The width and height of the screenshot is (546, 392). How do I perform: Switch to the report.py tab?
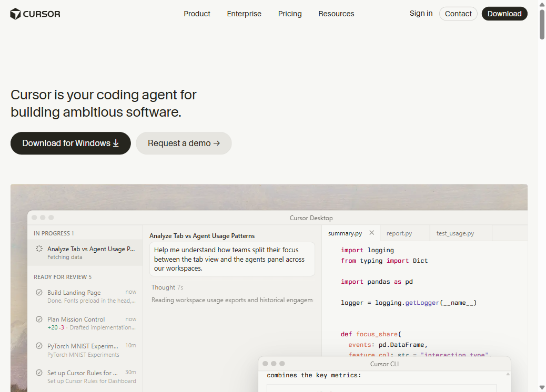(x=399, y=233)
